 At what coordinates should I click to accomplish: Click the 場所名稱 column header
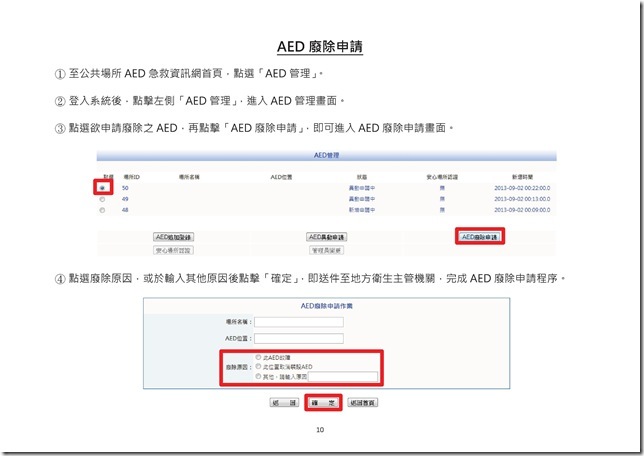pos(189,177)
